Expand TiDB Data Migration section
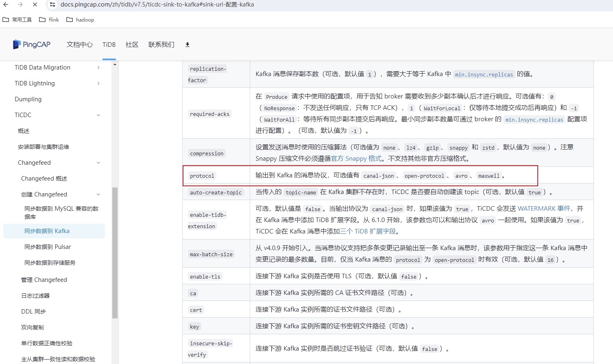This screenshot has width=613, height=364. pos(98,68)
